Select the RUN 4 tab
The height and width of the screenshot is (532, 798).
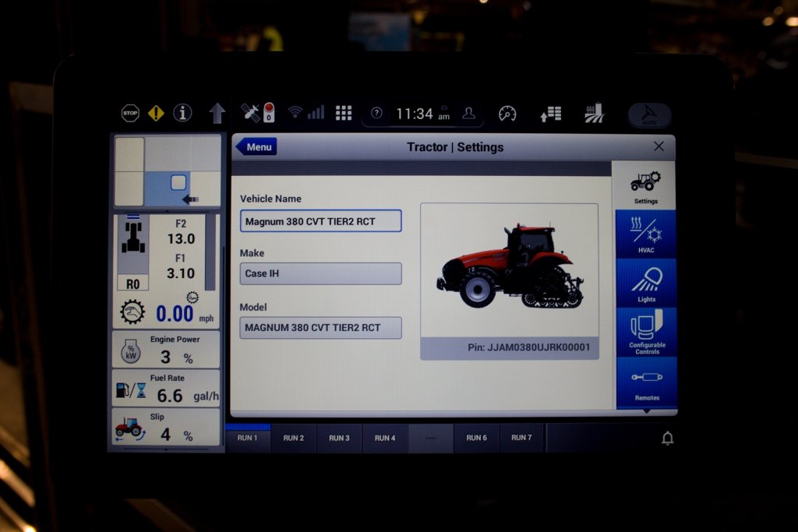[x=385, y=438]
